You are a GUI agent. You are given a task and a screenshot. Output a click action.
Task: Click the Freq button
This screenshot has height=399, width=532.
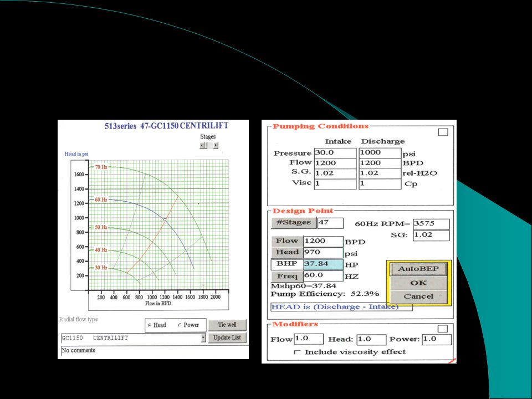[x=287, y=276]
